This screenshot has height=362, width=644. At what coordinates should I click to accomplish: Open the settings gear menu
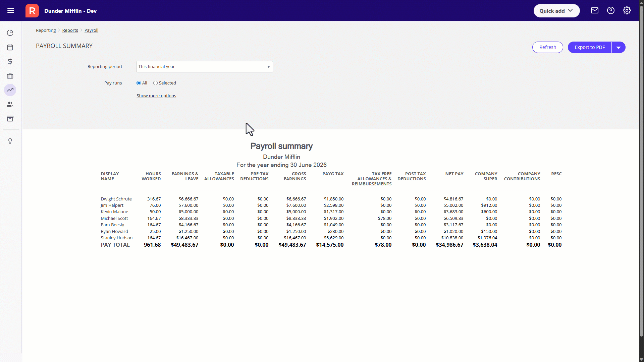627,10
